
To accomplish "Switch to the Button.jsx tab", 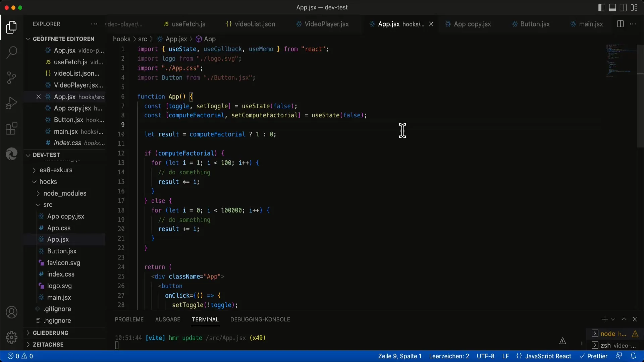I will click(531, 24).
